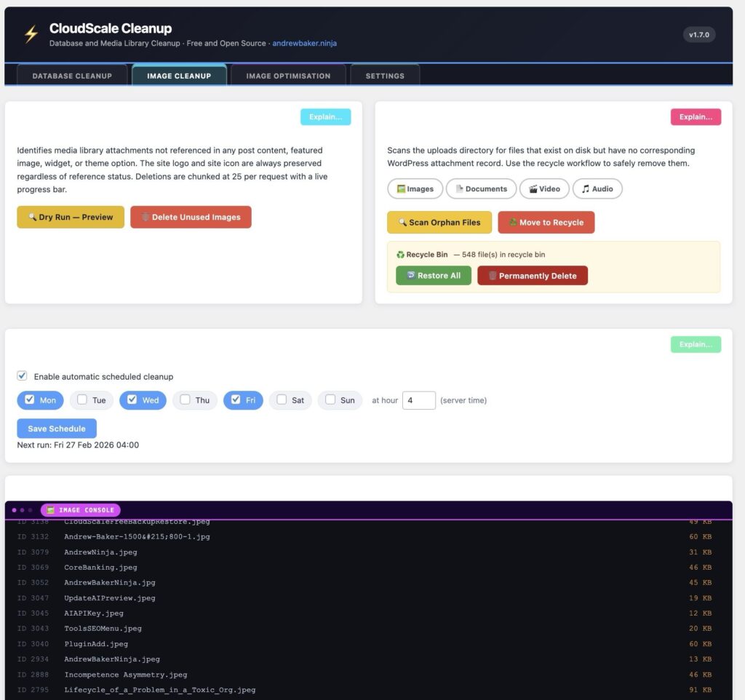Click the Save Schedule button
Image resolution: width=745 pixels, height=700 pixels.
[x=56, y=428]
